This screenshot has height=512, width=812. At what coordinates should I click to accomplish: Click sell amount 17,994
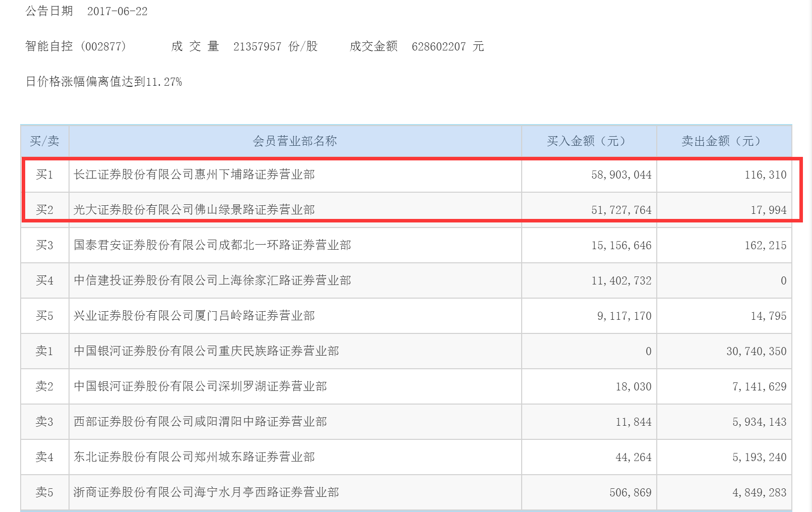769,210
